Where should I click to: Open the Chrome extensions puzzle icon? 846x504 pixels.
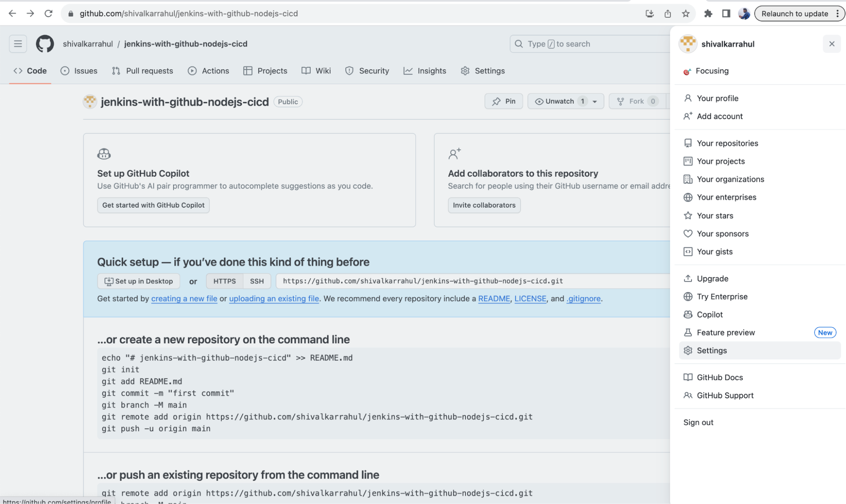coord(708,13)
